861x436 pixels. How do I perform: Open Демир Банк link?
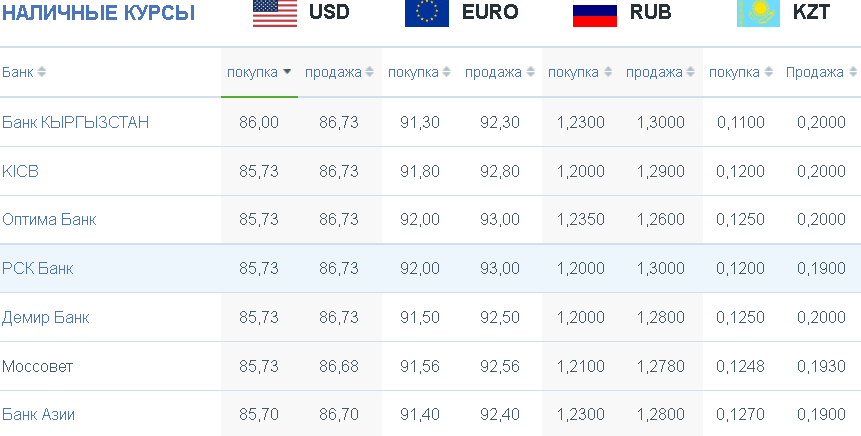[x=46, y=317]
